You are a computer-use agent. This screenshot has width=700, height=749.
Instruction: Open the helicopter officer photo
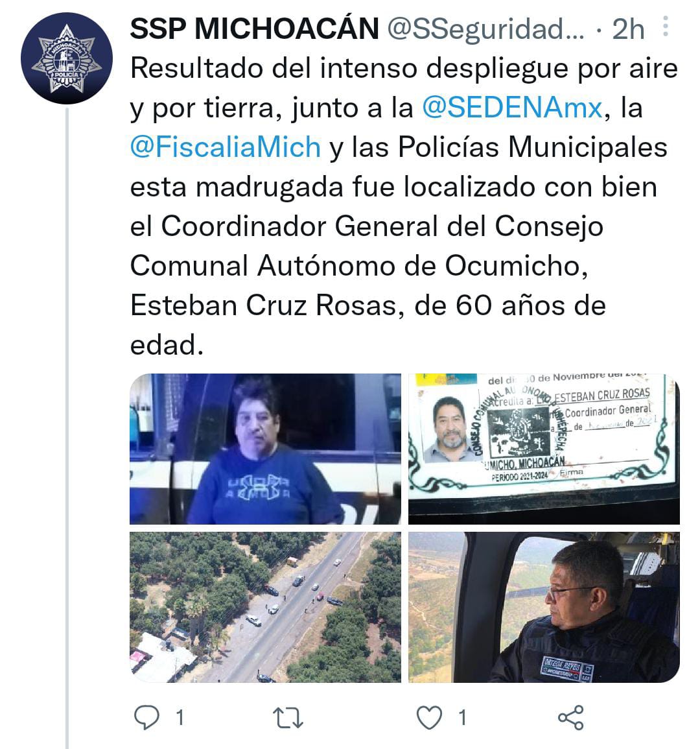[x=544, y=607]
